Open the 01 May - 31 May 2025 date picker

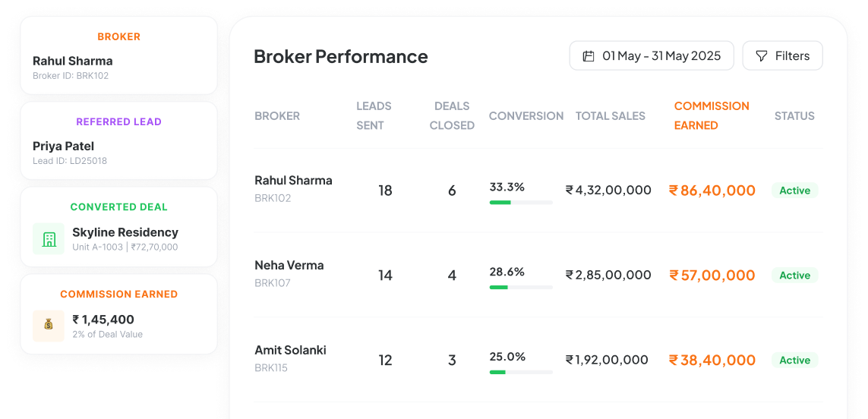point(652,56)
